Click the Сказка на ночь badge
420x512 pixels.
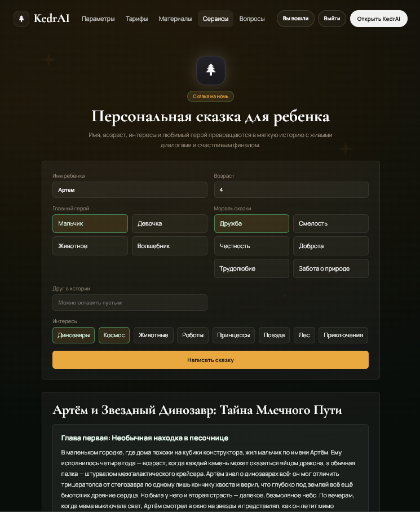coord(210,96)
